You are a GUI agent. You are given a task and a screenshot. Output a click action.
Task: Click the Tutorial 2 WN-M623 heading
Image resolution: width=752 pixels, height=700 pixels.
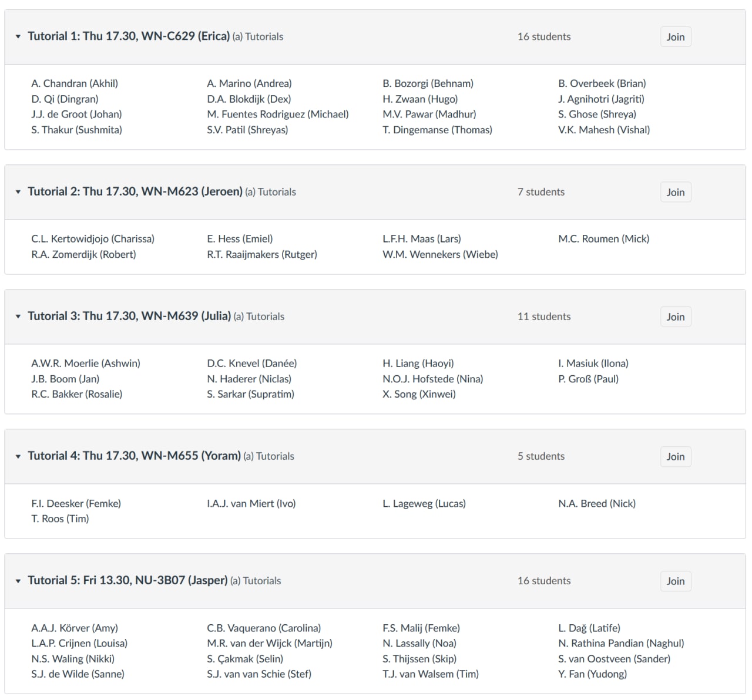(135, 191)
